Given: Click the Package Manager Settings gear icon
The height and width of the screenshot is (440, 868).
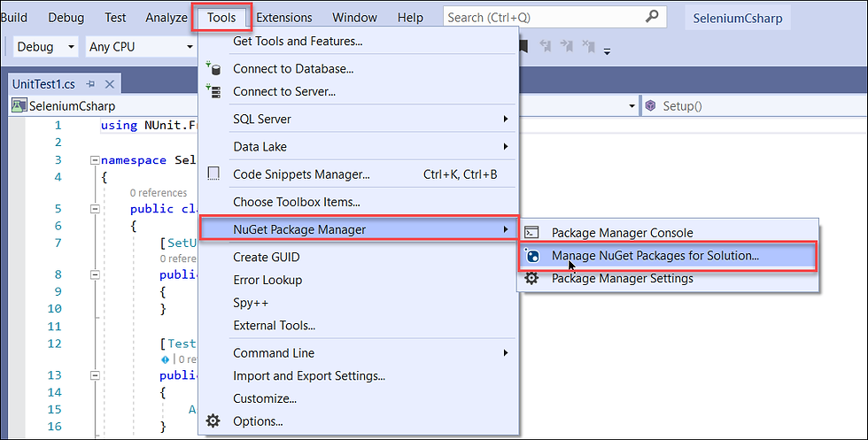Looking at the screenshot, I should pos(531,278).
